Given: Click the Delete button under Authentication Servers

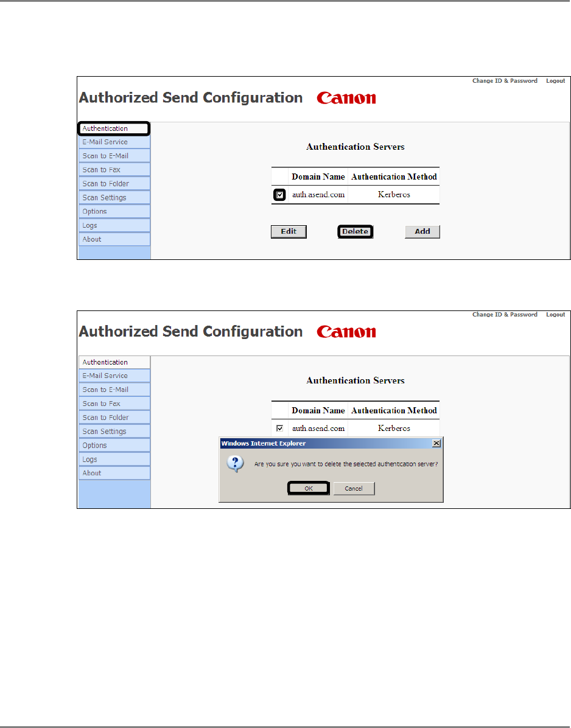Looking at the screenshot, I should click(x=356, y=231).
